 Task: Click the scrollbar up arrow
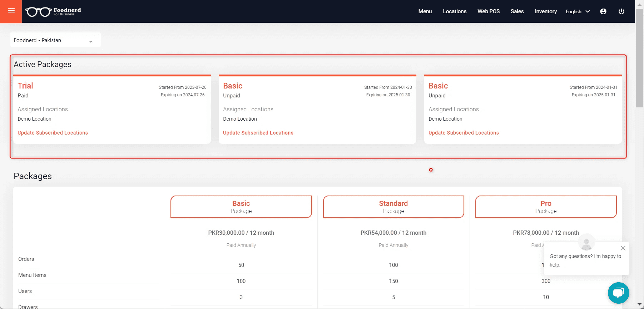coord(640,4)
